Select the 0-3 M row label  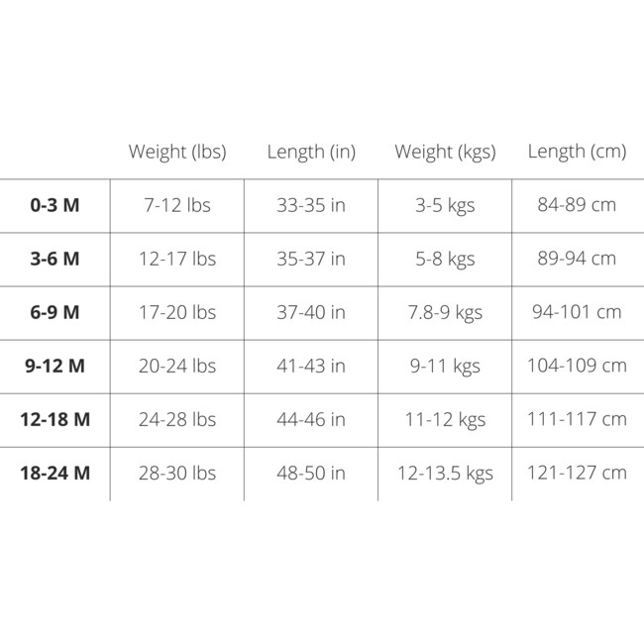pos(54,205)
